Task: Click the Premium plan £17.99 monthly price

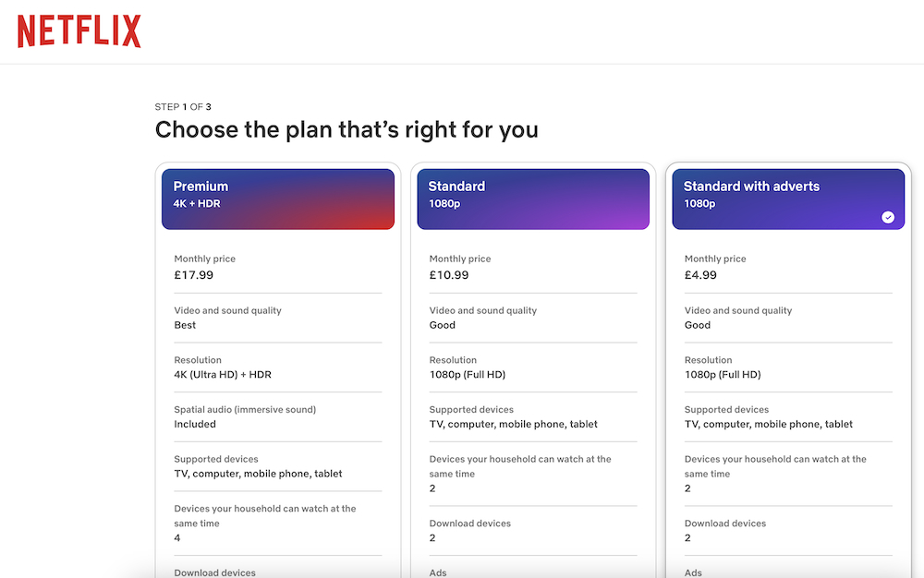Action: tap(193, 274)
